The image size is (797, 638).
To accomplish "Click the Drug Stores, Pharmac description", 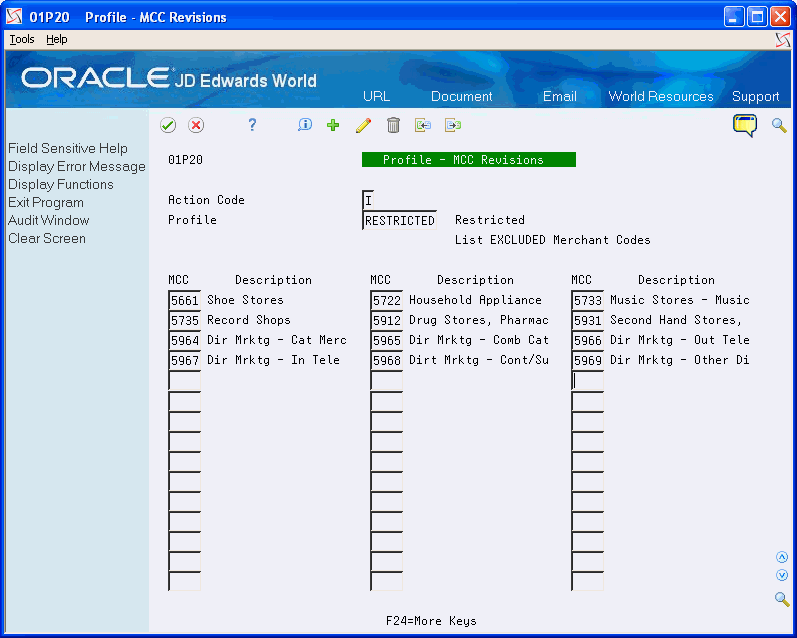I will pyautogui.click(x=479, y=320).
